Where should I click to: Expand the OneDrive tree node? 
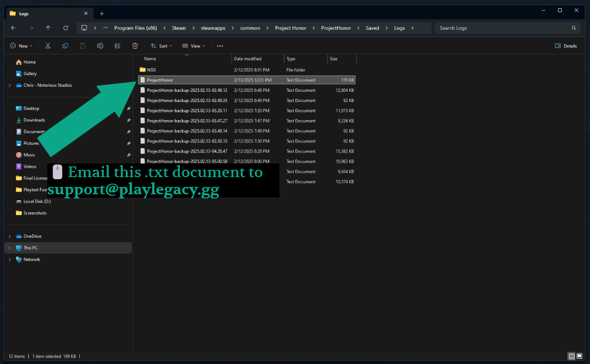tap(10, 236)
